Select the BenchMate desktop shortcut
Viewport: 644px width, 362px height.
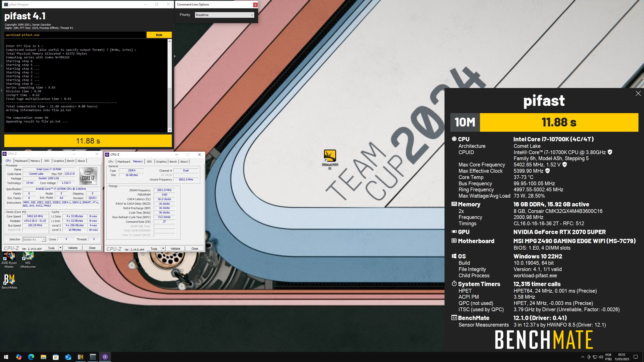pyautogui.click(x=9, y=282)
